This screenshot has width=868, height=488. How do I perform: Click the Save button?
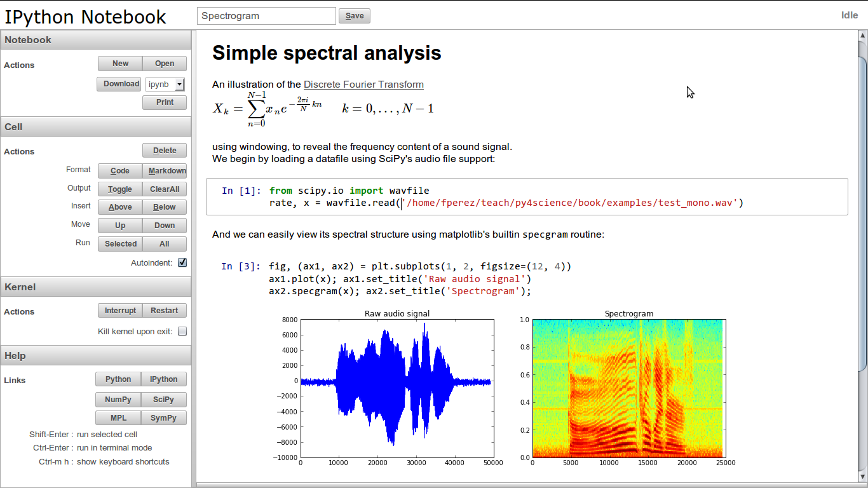coord(355,16)
